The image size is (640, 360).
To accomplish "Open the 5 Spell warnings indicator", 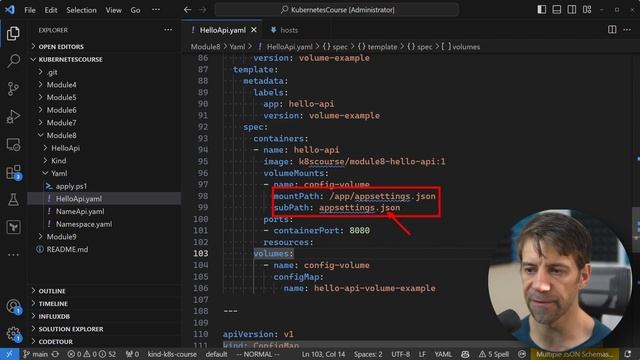I will tap(494, 354).
